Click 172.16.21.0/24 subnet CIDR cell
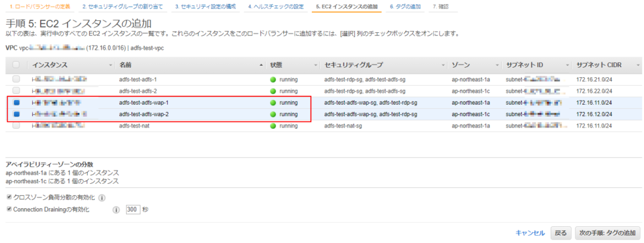 coord(595,79)
